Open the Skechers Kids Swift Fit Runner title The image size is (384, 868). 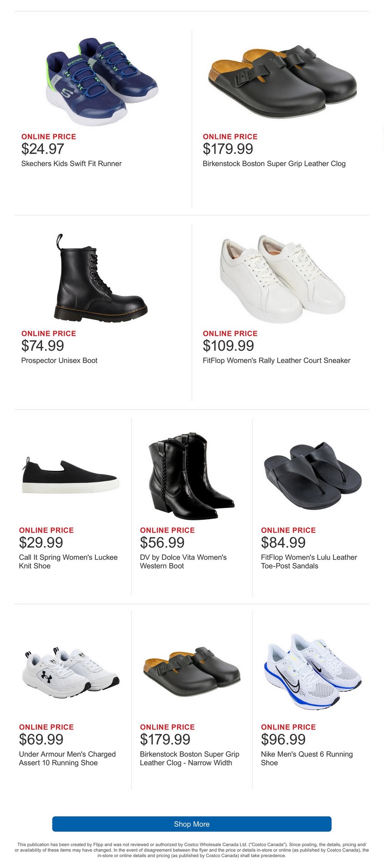tap(72, 164)
